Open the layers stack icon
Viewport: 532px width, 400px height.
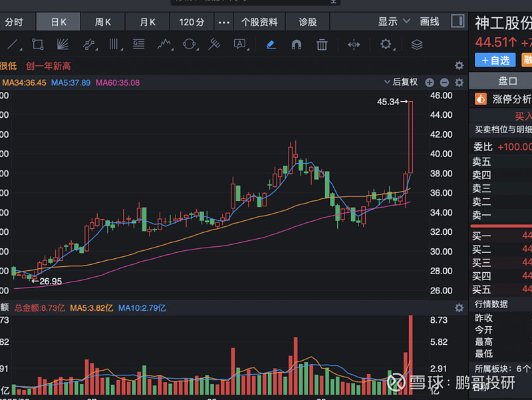point(417,45)
